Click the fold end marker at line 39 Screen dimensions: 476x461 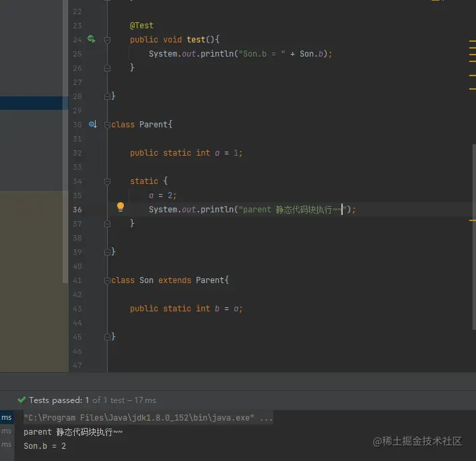[107, 252]
